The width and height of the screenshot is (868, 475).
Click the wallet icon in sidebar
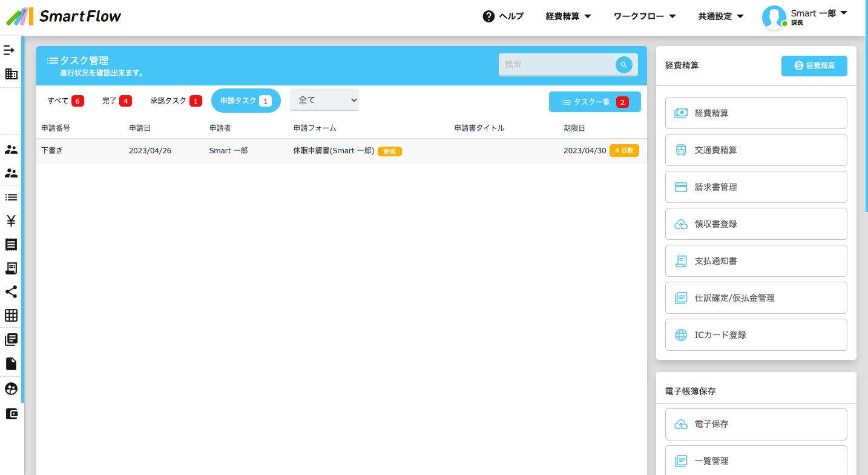point(11,414)
